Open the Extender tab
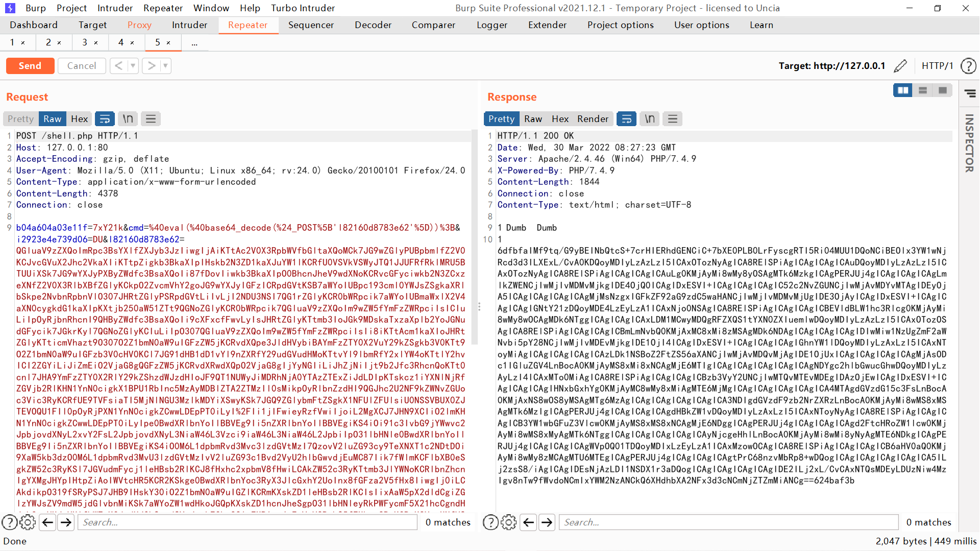980x551 pixels. [547, 25]
